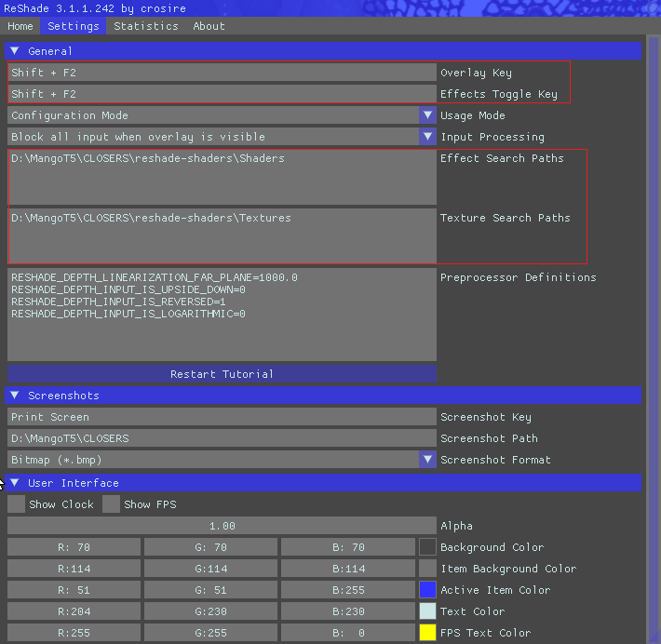Click the Effect Search Paths text box
Screen dimensions: 661x644
coord(222,177)
